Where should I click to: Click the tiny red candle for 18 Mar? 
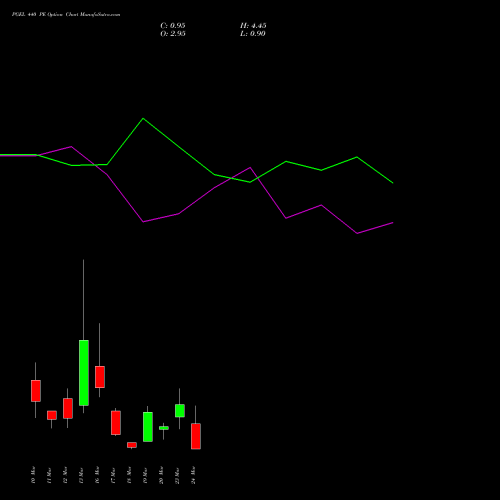132,445
